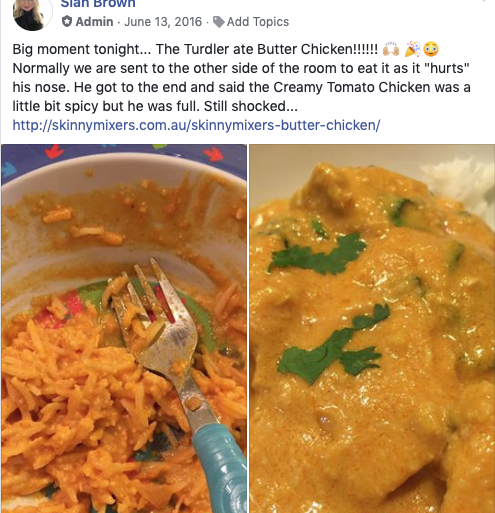This screenshot has height=513, width=495.
Task: Click the tag icon beside Add Topics
Action: pyautogui.click(x=218, y=22)
